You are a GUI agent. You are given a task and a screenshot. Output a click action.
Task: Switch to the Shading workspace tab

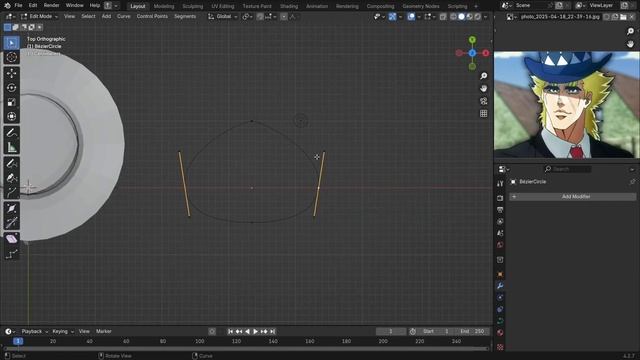[x=289, y=6]
